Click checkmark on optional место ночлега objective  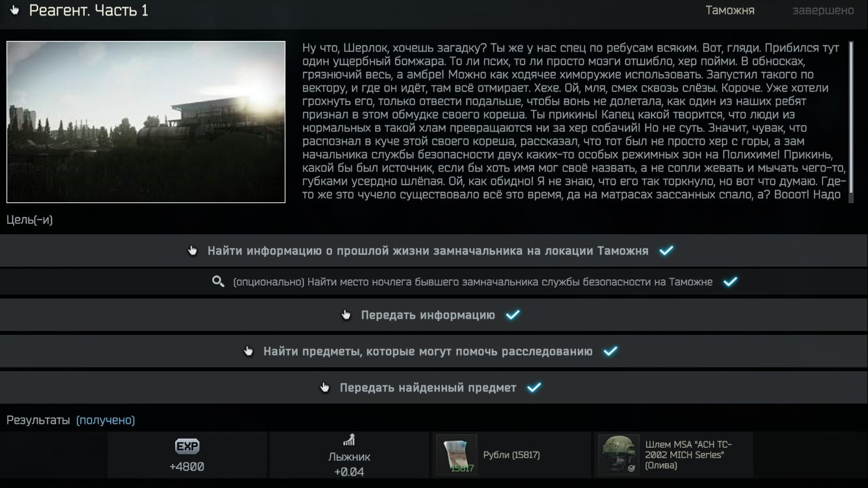[730, 282]
